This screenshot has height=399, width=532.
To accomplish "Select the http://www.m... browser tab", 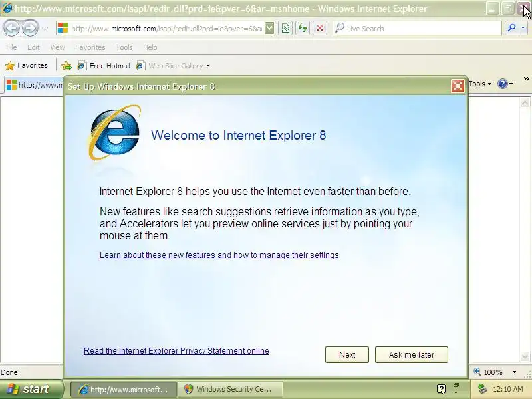I will coord(35,85).
